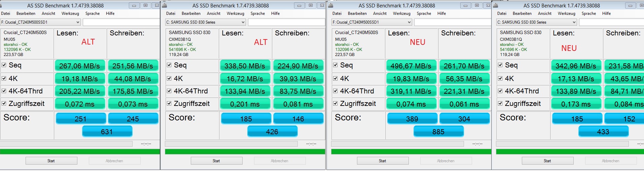644x171 pixels.
Task: Uncheck Seq in the Crucial window scoring 885
Action: pyautogui.click(x=335, y=65)
